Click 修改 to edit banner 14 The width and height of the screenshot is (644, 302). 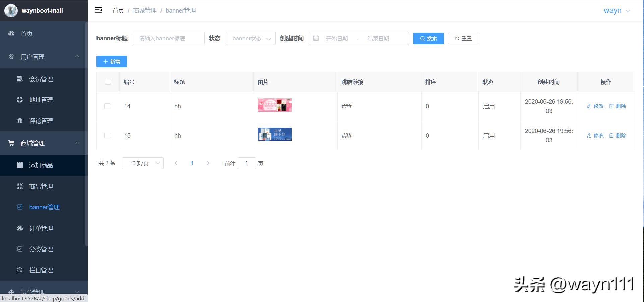(x=595, y=106)
